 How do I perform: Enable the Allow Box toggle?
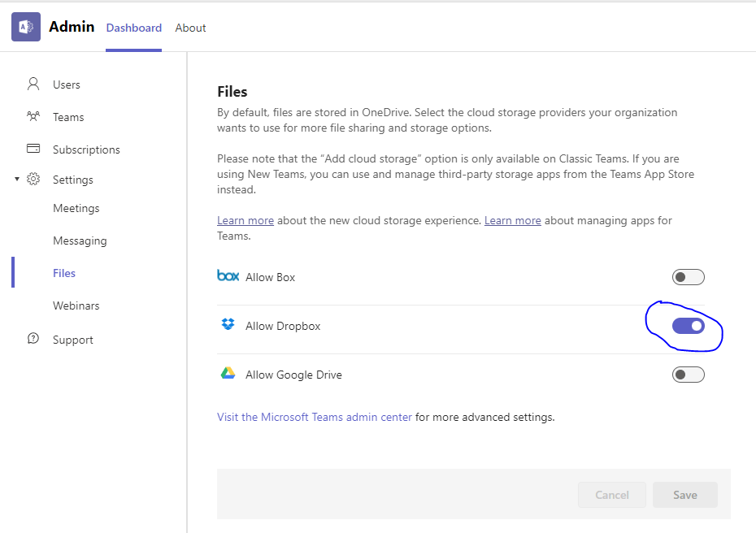coord(688,276)
